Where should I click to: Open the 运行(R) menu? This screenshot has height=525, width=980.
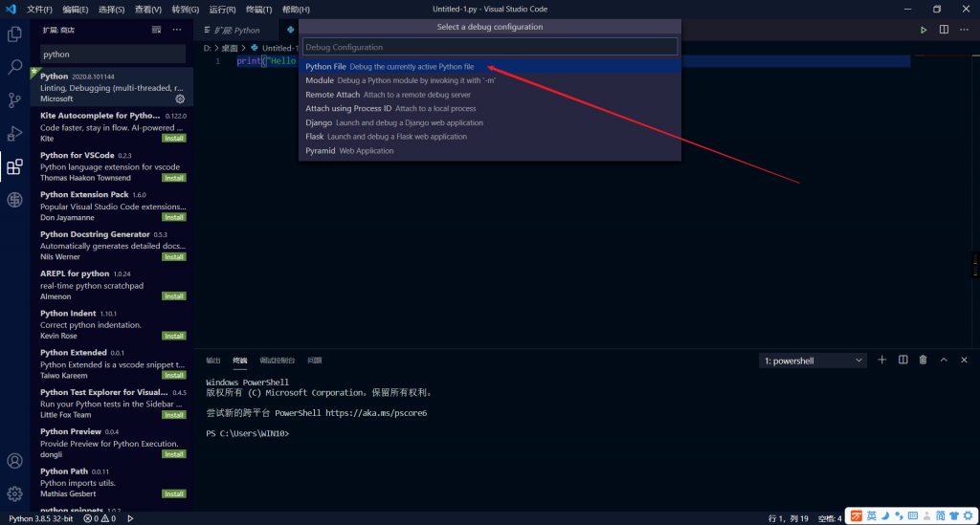pos(222,10)
